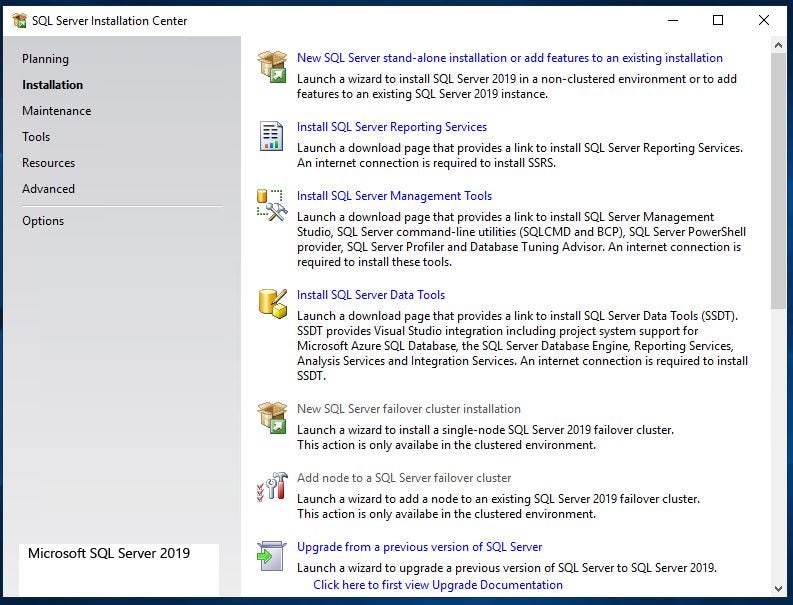Open the Options section
The image size is (793, 605).
pos(43,221)
